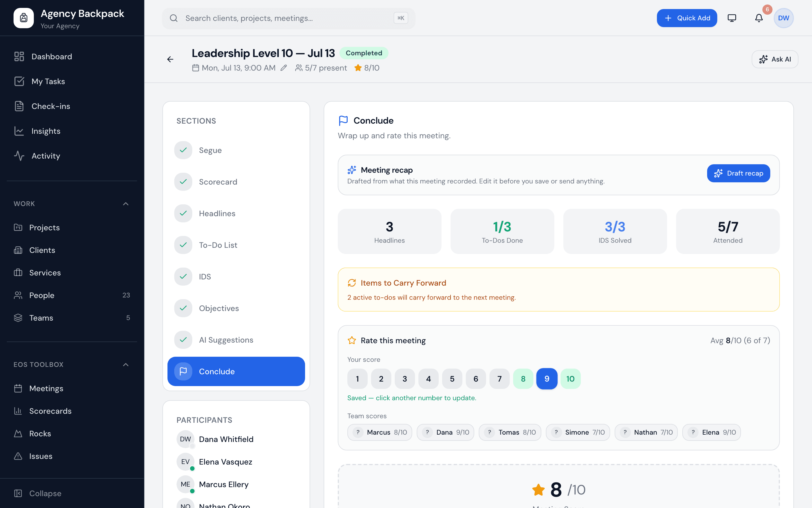Screen dimensions: 812x508
Task: Select participant Marcus Ellery
Action: click(236, 484)
